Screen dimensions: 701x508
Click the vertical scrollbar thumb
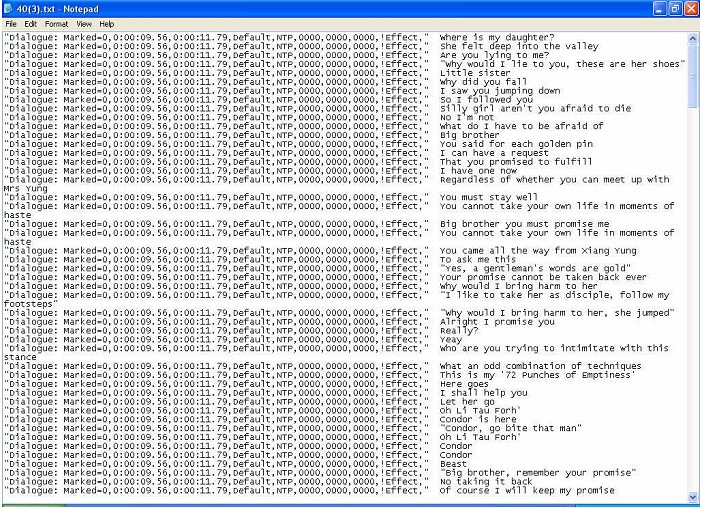tap(693, 75)
